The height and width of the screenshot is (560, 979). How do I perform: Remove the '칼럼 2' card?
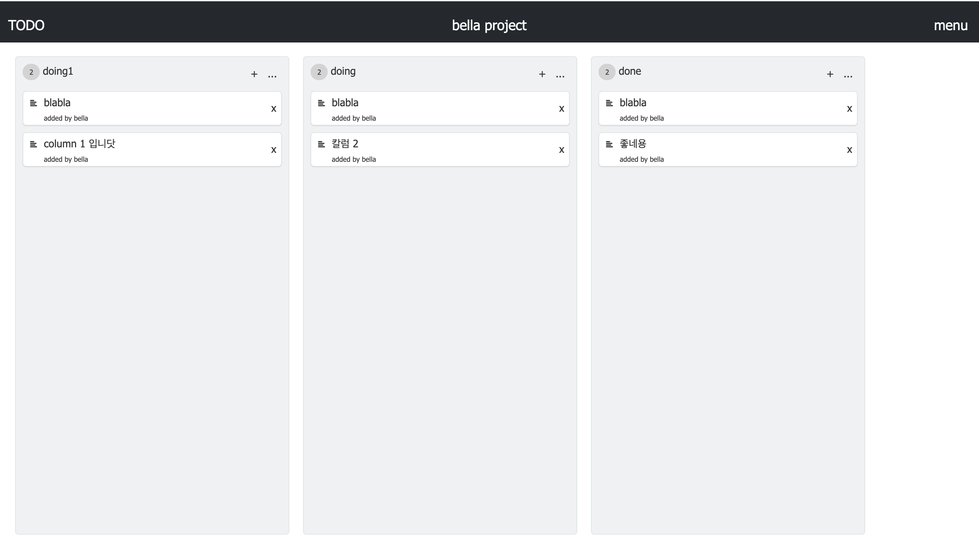[x=561, y=150]
